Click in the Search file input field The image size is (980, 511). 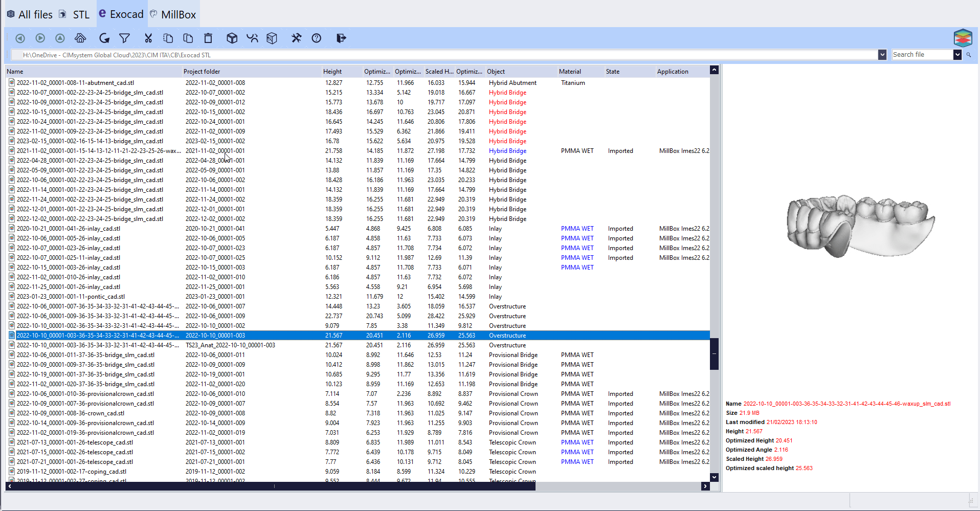point(921,54)
